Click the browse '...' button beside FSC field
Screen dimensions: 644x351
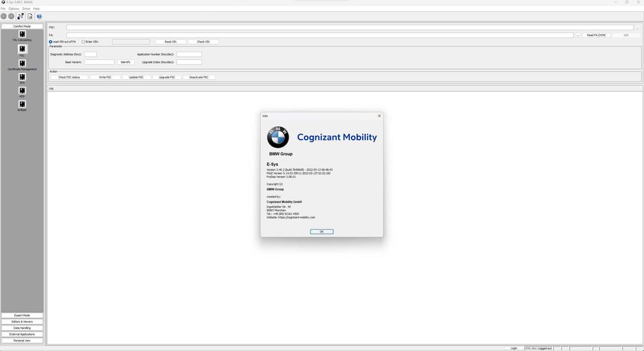[x=638, y=28]
